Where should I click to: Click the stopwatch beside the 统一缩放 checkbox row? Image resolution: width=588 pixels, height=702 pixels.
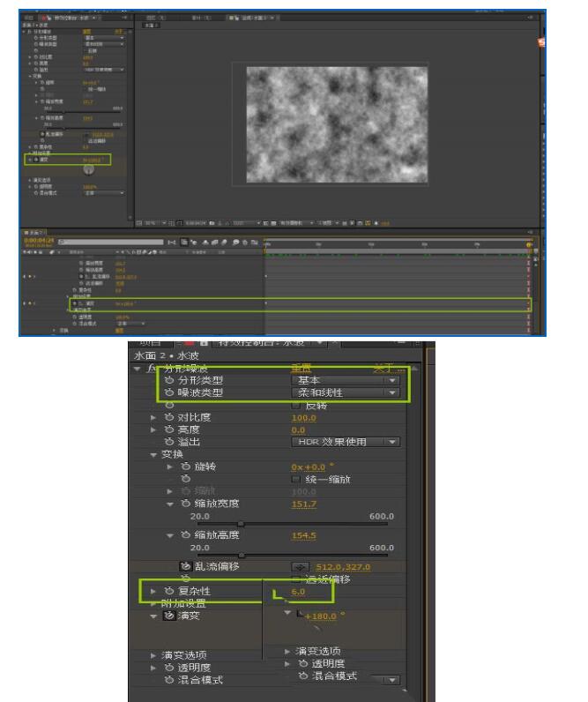(x=186, y=479)
